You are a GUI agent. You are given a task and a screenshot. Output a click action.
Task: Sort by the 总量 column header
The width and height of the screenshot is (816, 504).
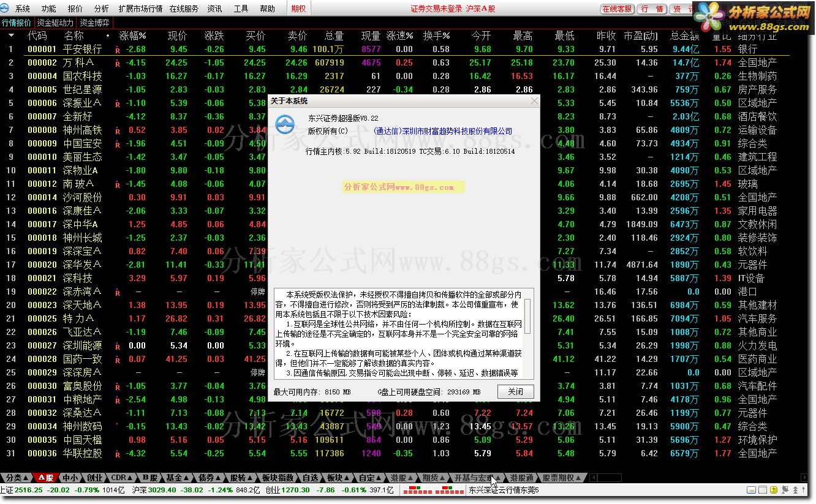pos(334,36)
